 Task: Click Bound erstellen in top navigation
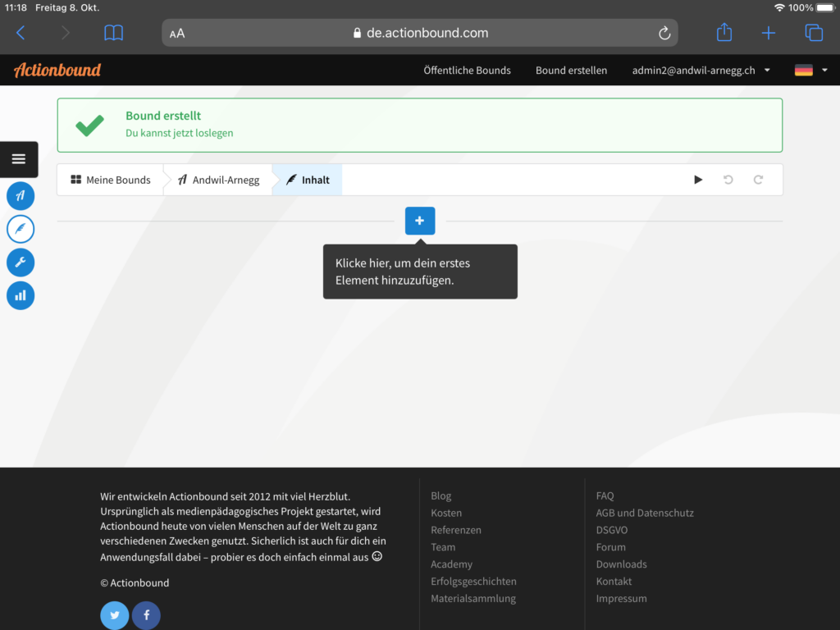571,71
